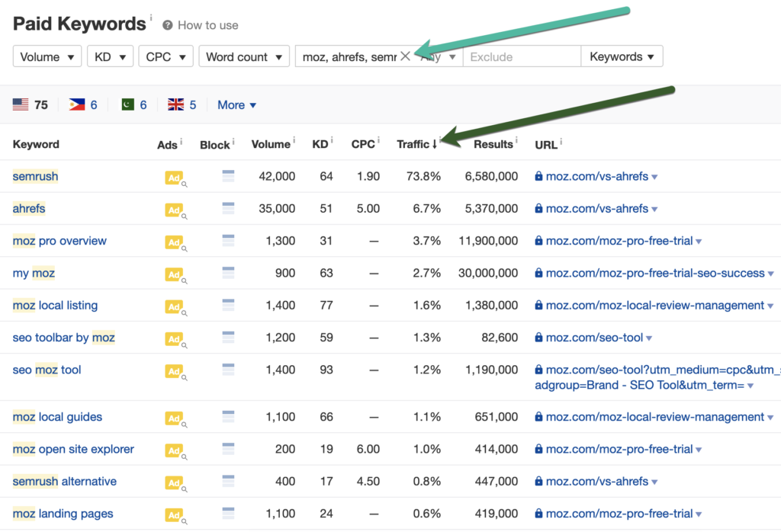
Task: Click the Ad icon beside "semrush"
Action: pos(175,177)
